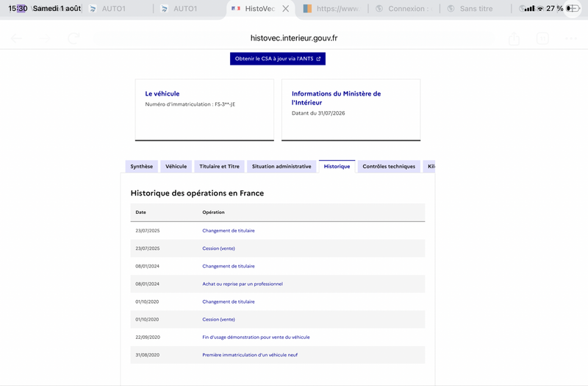The height and width of the screenshot is (386, 588).
Task: Click the Opération column header
Action: click(x=213, y=212)
